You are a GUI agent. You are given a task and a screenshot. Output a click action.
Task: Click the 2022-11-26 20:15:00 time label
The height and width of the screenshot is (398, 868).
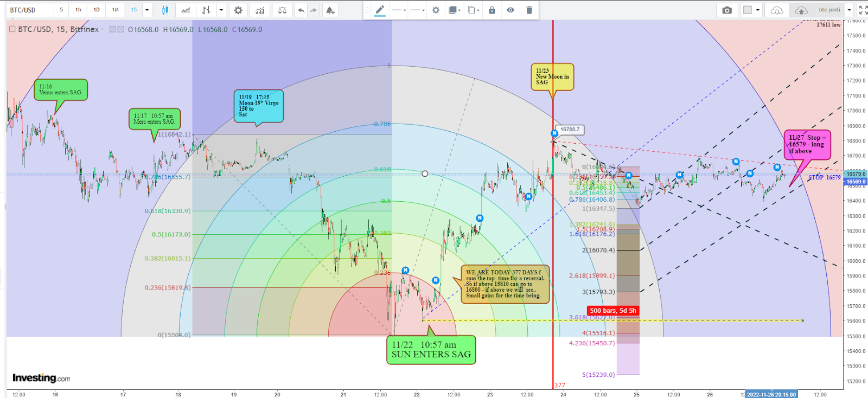coord(771,394)
